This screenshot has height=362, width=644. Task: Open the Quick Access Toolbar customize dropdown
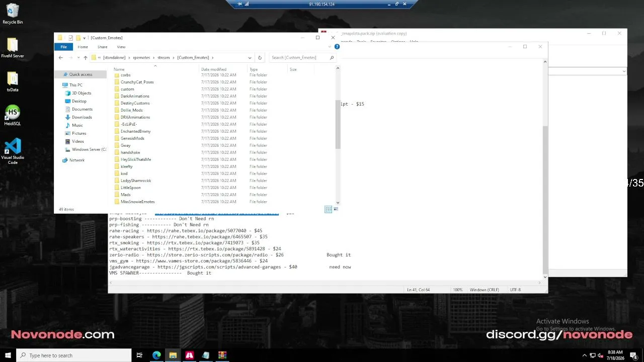pos(84,38)
